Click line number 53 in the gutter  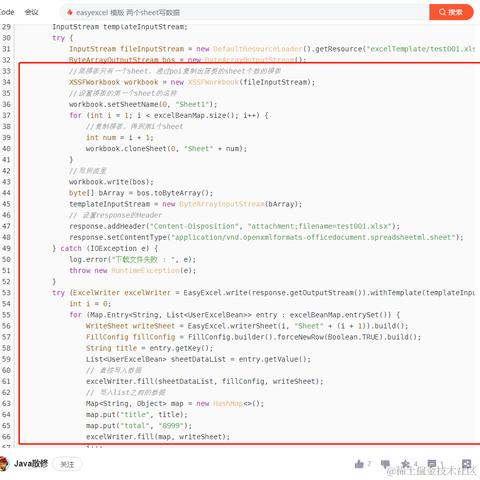(6, 293)
